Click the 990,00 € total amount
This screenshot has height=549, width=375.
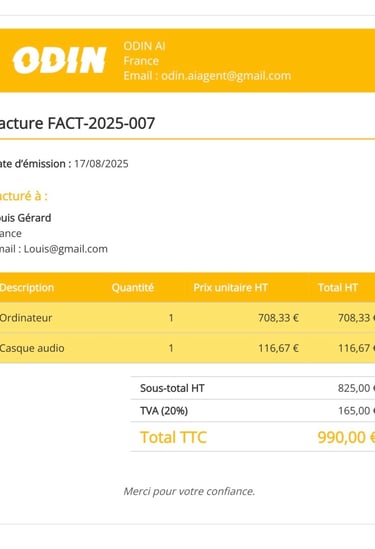click(x=346, y=437)
